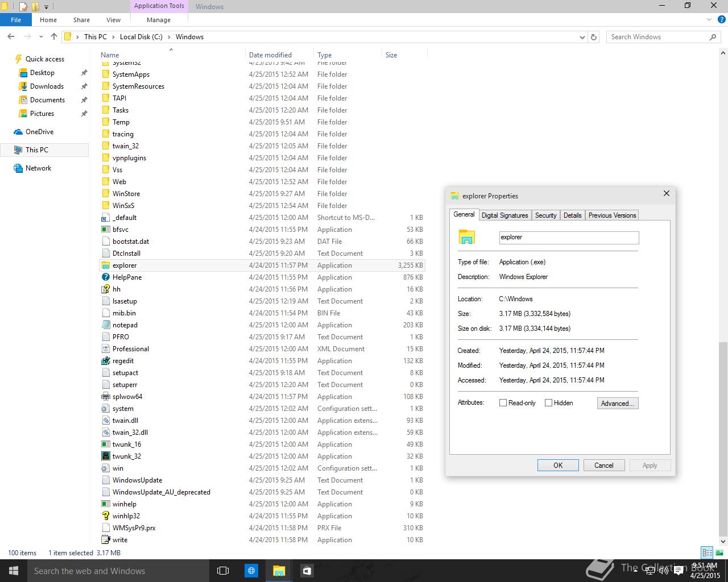728x582 pixels.
Task: Select Network in navigation pane
Action: [38, 168]
